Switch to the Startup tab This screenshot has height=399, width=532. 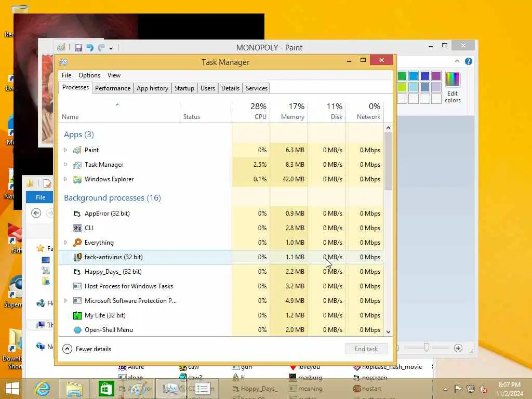(x=184, y=88)
